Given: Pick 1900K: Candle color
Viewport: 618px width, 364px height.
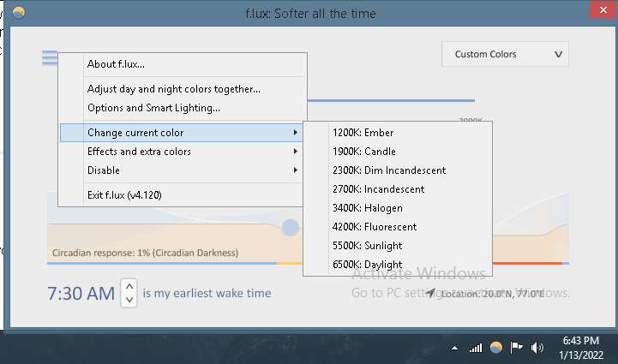Looking at the screenshot, I should pos(398,152).
